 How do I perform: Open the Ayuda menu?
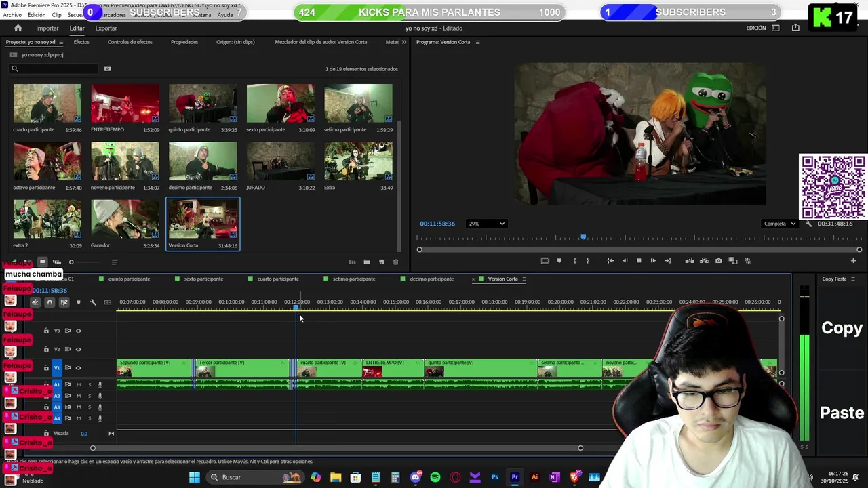pos(225,15)
